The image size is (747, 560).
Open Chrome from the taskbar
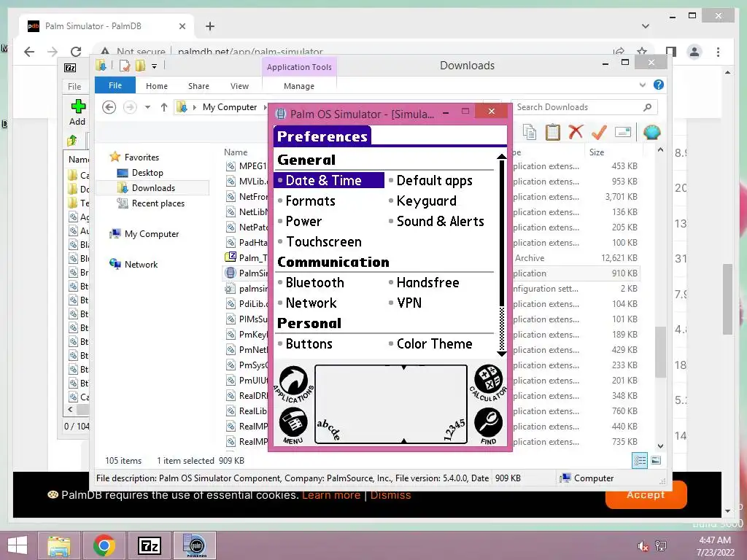(104, 545)
